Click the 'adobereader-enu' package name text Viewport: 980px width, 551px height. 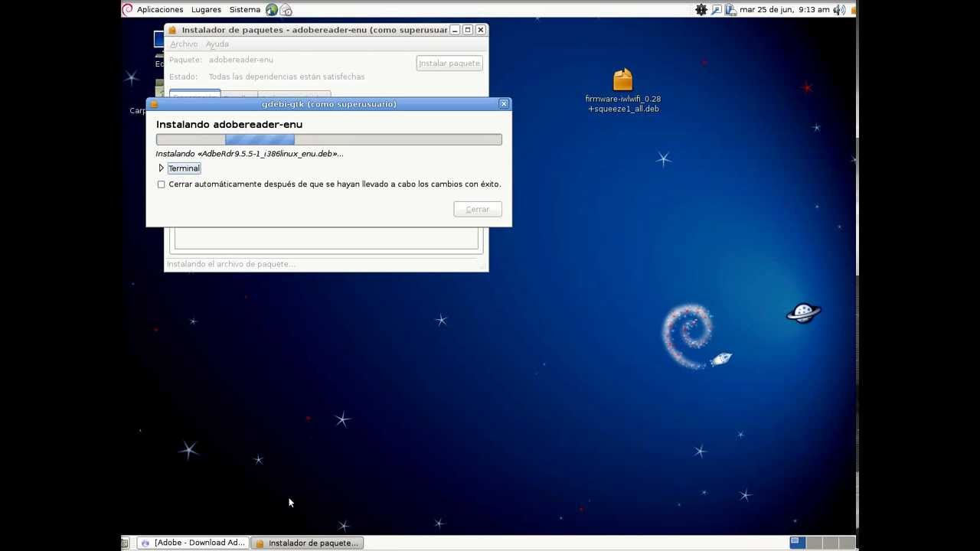point(240,60)
